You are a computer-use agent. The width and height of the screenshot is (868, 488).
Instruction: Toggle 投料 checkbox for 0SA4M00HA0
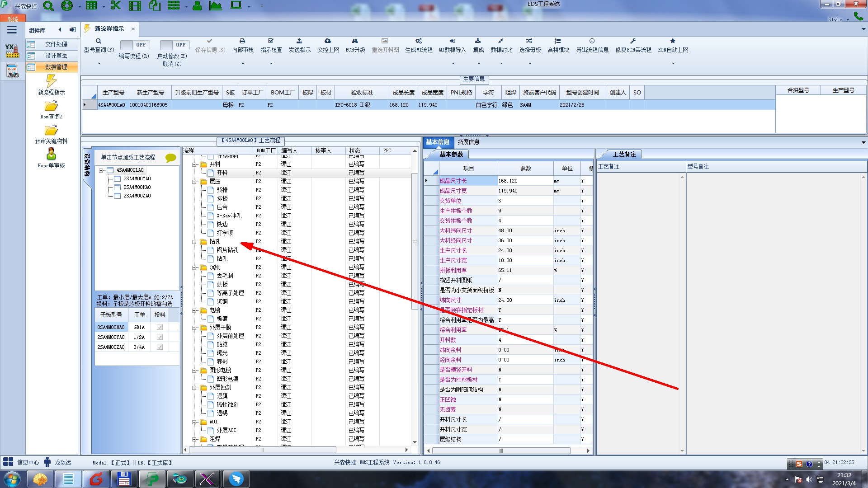click(160, 327)
